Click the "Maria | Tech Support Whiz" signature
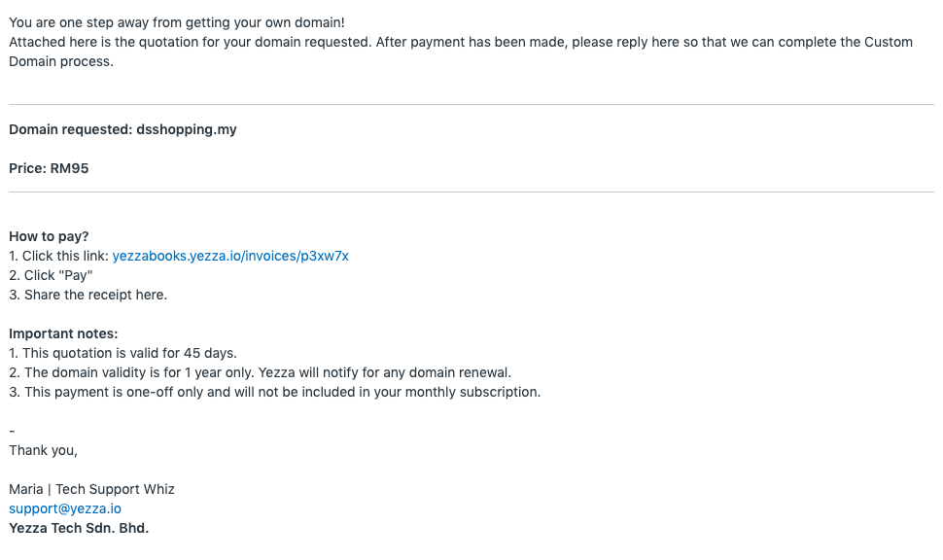 tap(91, 489)
